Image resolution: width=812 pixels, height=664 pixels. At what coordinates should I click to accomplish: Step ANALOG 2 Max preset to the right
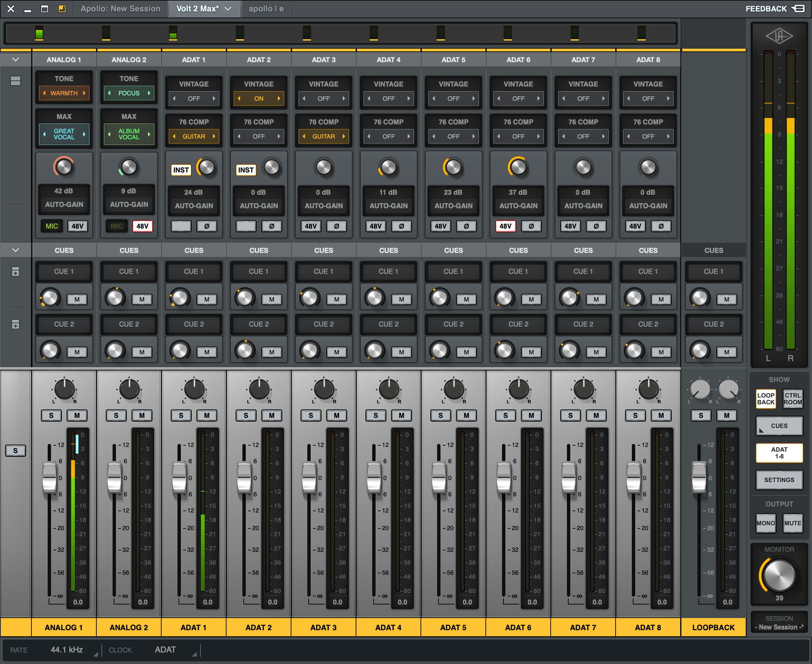[149, 134]
